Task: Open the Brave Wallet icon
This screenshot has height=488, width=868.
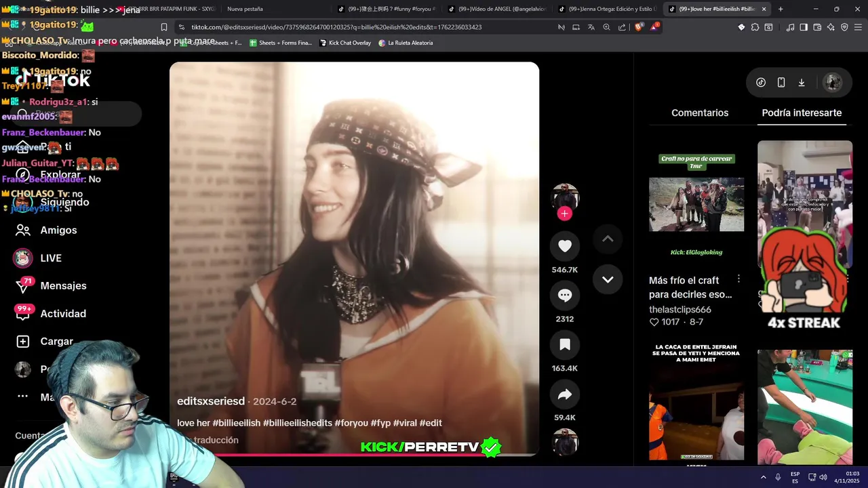Action: pos(817,27)
